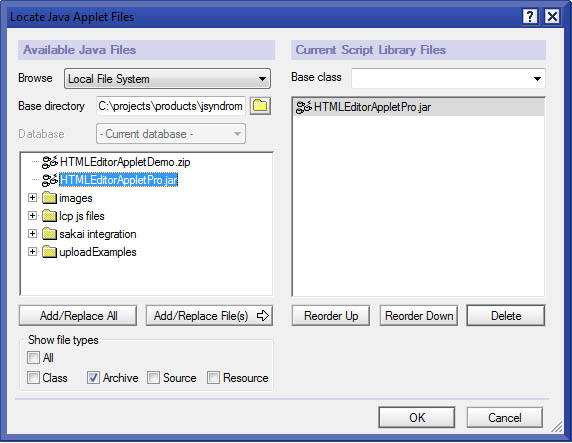This screenshot has height=443, width=572.
Task: Click the images folder icon
Action: (49, 198)
